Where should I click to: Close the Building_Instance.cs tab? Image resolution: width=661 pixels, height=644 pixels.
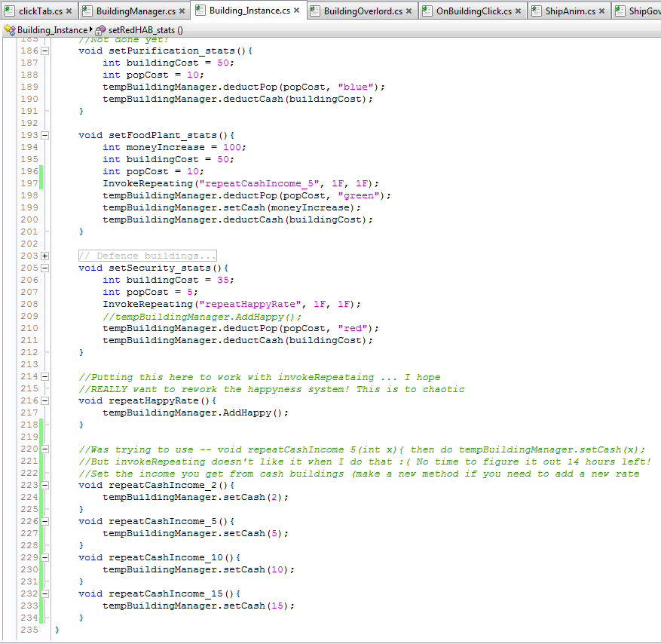[296, 11]
